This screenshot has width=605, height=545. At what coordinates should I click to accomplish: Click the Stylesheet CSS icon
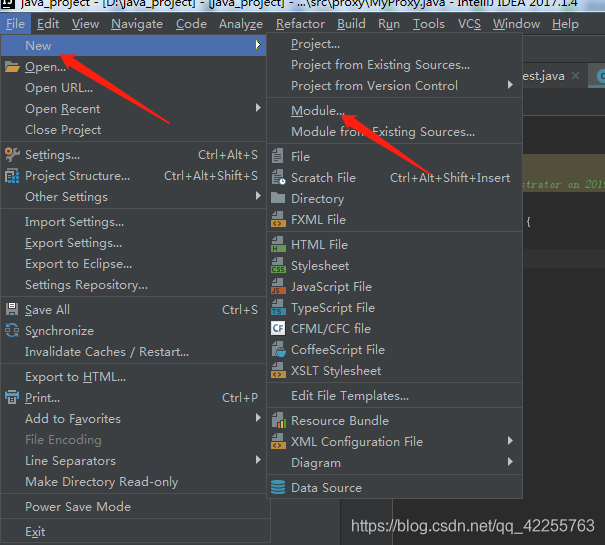pos(278,266)
